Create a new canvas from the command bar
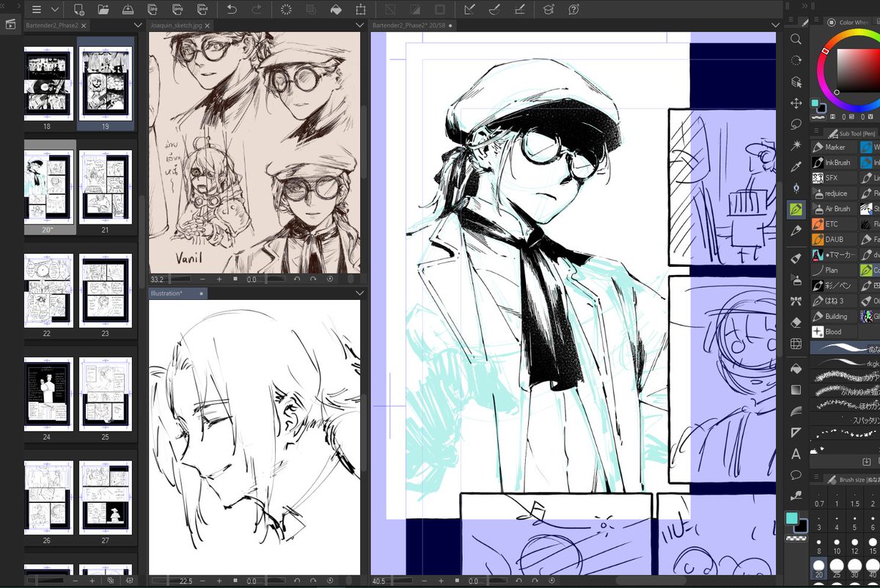Screen dimensions: 880x588 [x=79, y=10]
